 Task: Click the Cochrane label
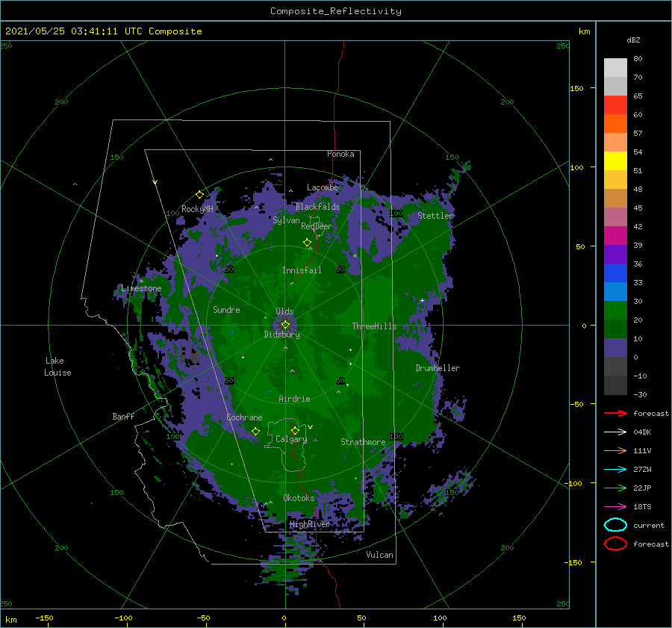244,417
